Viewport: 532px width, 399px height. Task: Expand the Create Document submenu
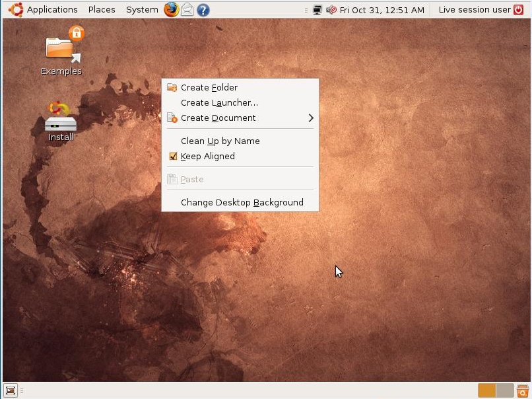click(x=240, y=118)
